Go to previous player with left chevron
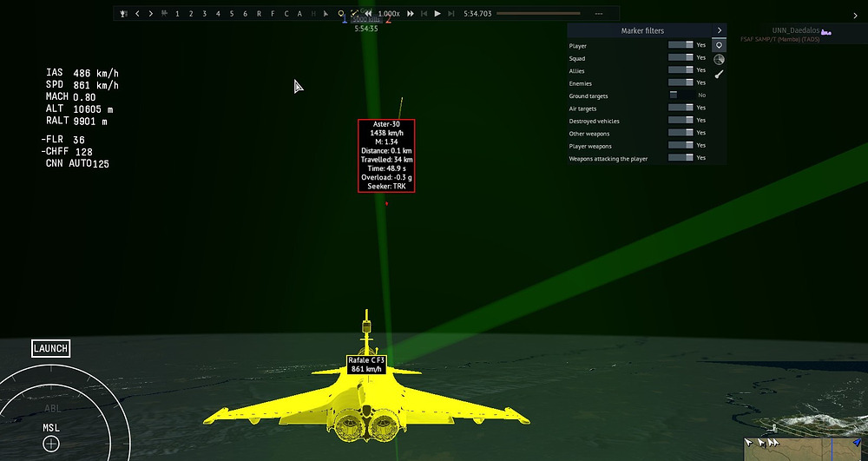This screenshot has width=868, height=461. [137, 14]
